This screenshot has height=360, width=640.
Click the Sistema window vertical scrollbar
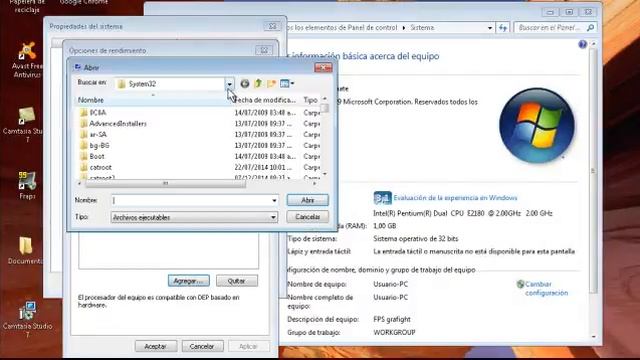point(593,171)
